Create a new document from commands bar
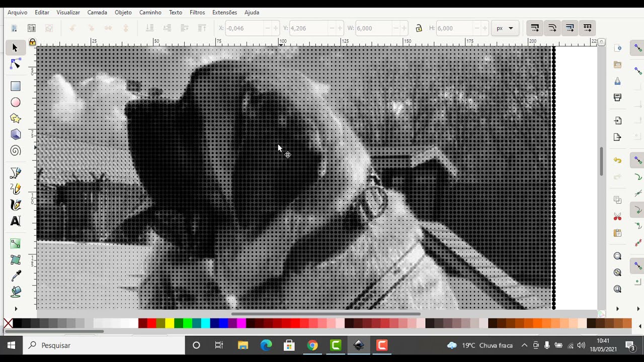 [618, 48]
